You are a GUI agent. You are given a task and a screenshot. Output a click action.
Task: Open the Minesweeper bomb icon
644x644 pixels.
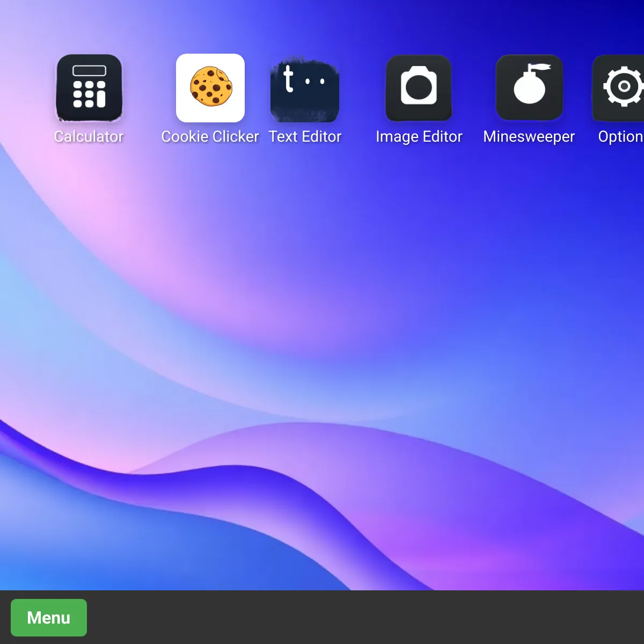click(529, 88)
